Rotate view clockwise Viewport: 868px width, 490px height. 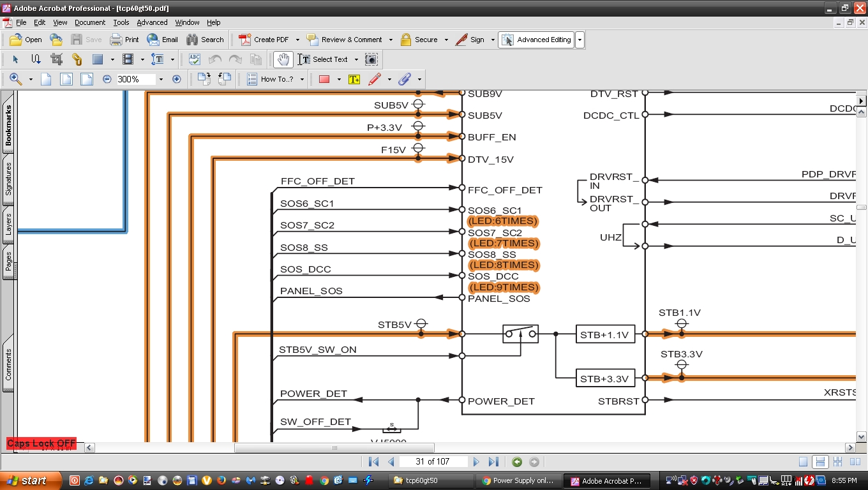(x=204, y=79)
